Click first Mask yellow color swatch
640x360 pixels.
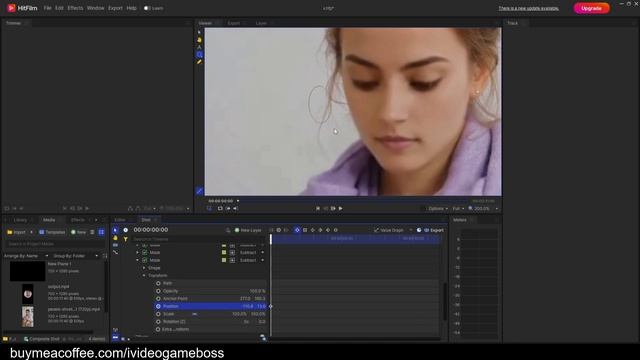point(224,253)
